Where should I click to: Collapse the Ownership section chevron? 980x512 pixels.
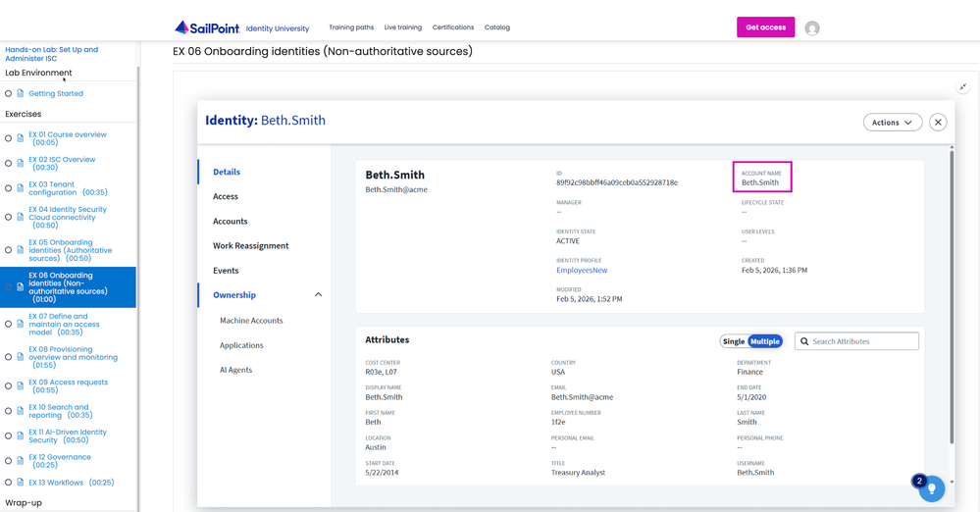318,295
